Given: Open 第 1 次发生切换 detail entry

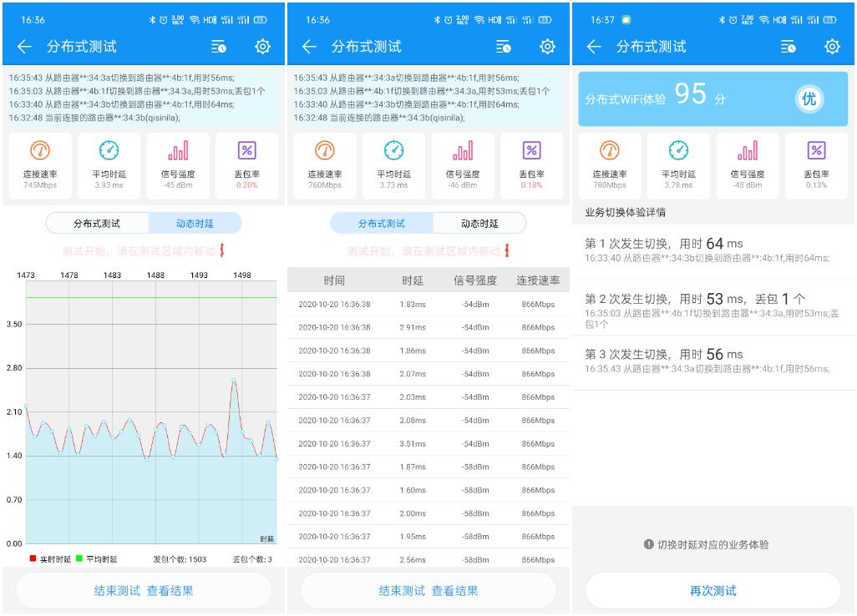Looking at the screenshot, I should point(713,247).
